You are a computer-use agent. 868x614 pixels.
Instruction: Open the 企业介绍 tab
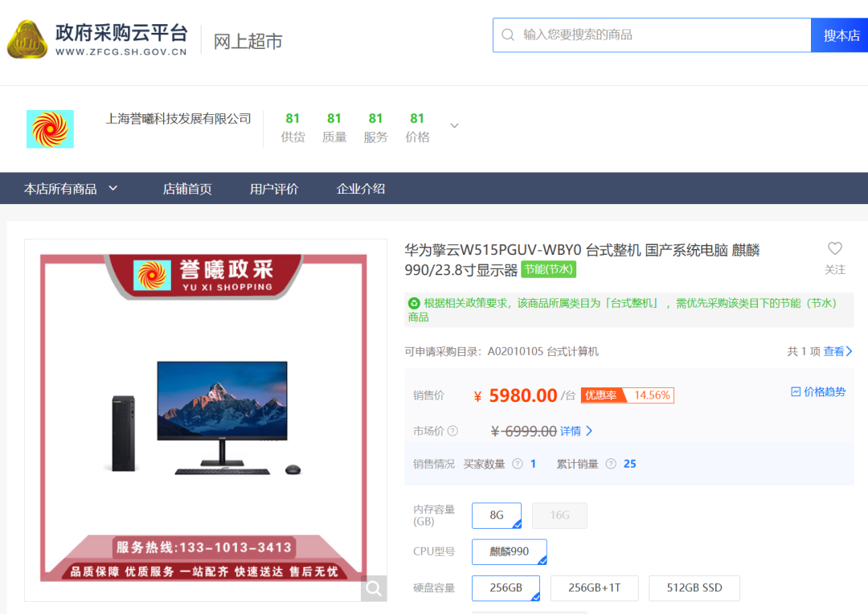[x=360, y=189]
